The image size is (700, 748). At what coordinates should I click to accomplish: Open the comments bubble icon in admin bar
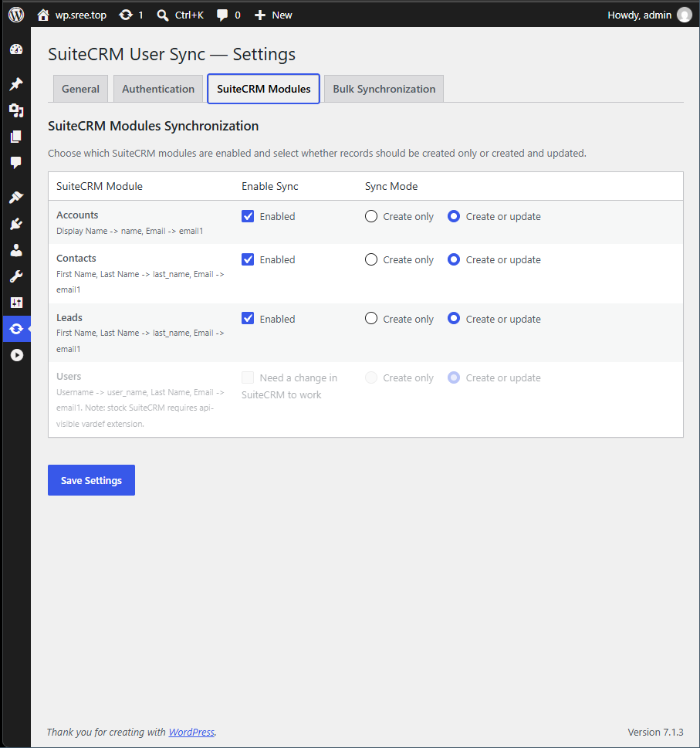click(222, 15)
